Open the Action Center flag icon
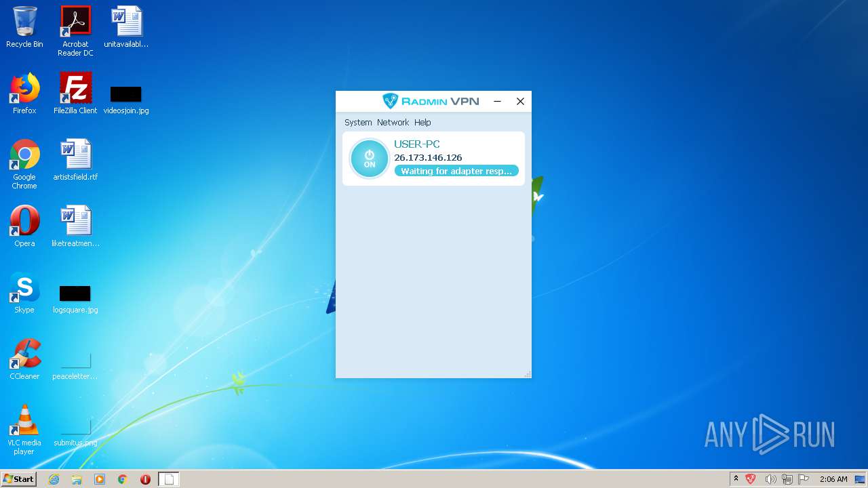This screenshot has height=488, width=868. click(x=804, y=479)
